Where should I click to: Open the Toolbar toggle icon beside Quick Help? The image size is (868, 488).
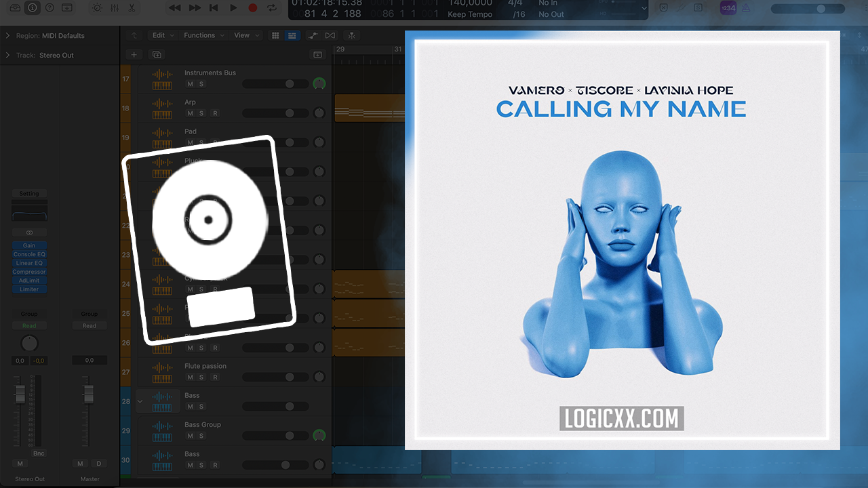click(x=66, y=8)
